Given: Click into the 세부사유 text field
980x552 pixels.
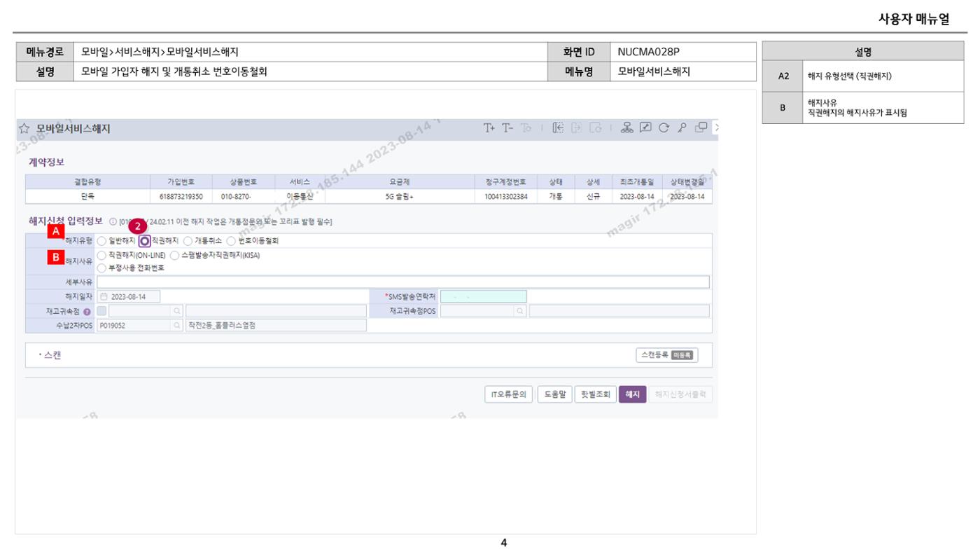Looking at the screenshot, I should click(402, 282).
